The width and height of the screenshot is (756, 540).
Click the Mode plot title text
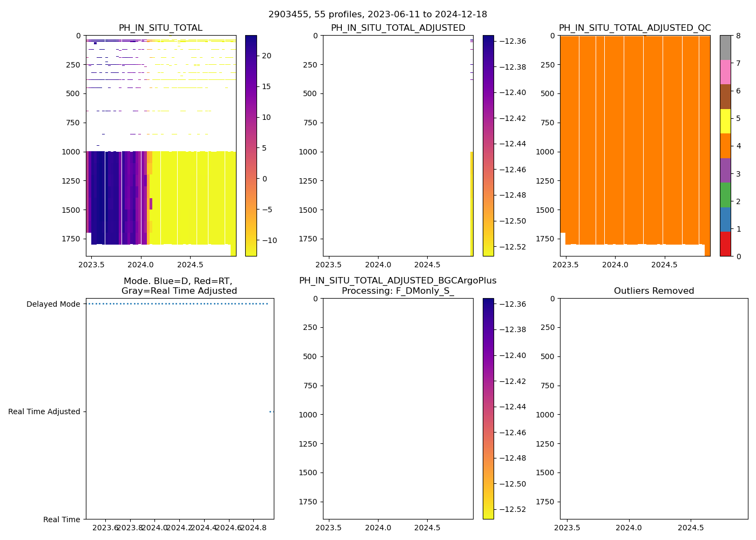pos(179,286)
